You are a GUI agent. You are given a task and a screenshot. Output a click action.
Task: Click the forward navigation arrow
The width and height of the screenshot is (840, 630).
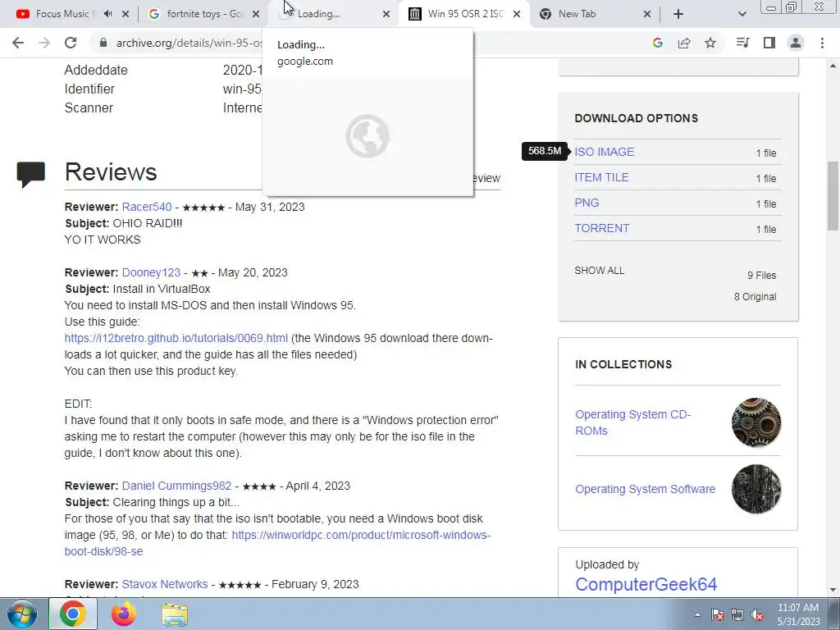tap(44, 43)
